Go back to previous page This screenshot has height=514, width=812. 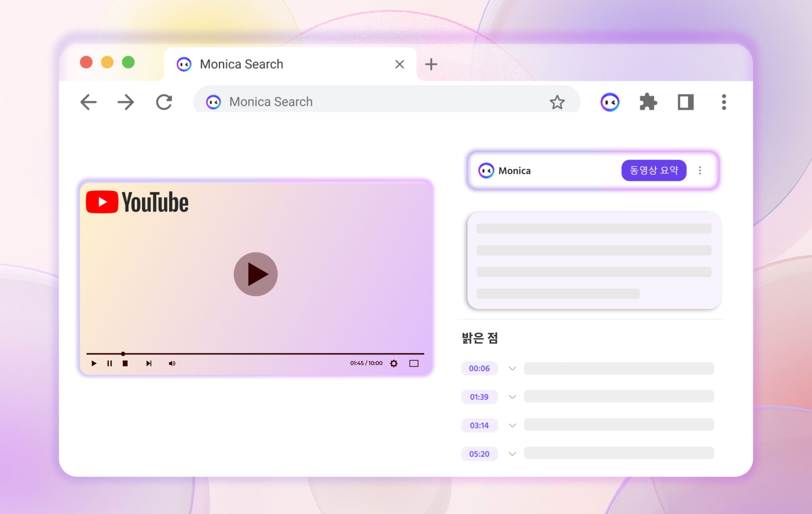coord(88,102)
